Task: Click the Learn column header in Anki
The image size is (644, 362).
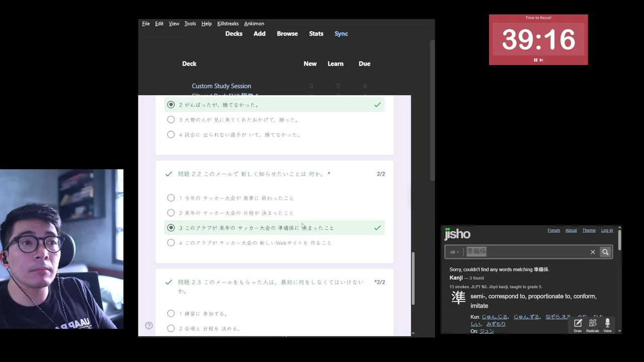Action: pos(336,64)
